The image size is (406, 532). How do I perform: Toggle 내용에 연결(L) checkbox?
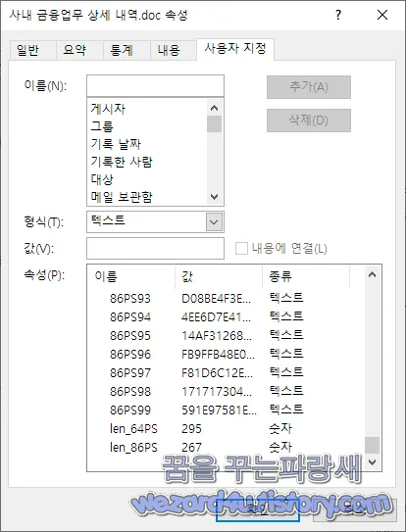coord(241,248)
